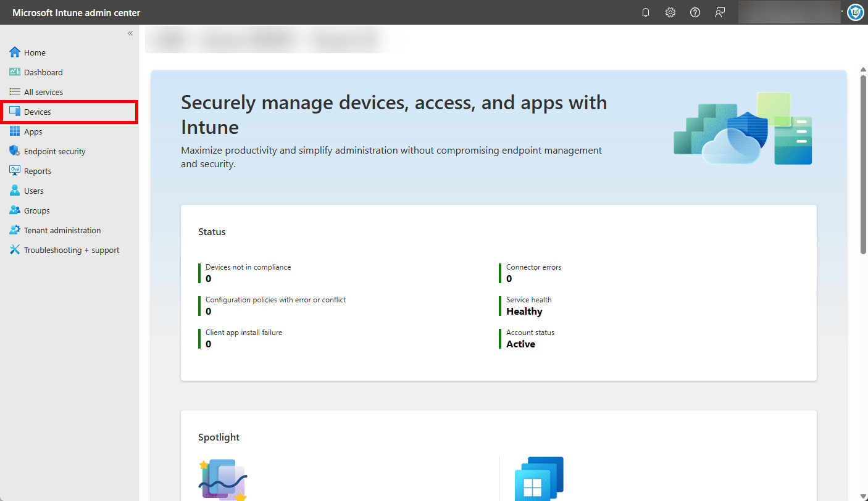Image resolution: width=868 pixels, height=501 pixels.
Task: Open the account profile avatar menu
Action: (855, 12)
